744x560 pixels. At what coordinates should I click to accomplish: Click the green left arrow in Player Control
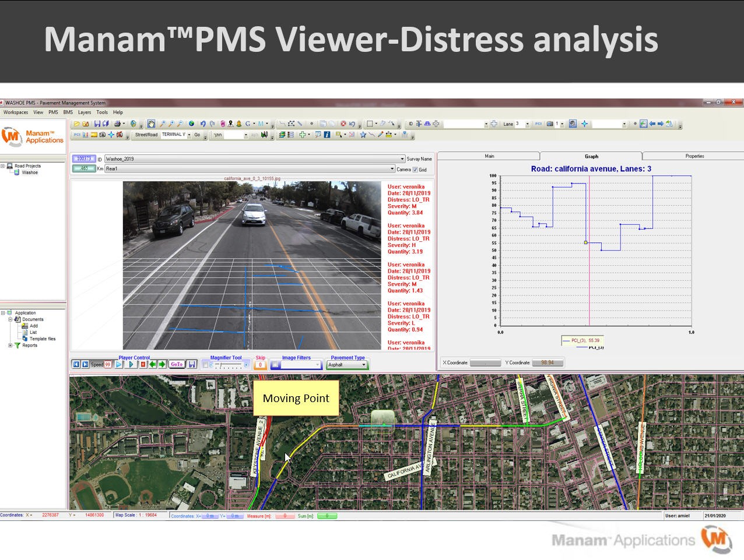tap(153, 365)
